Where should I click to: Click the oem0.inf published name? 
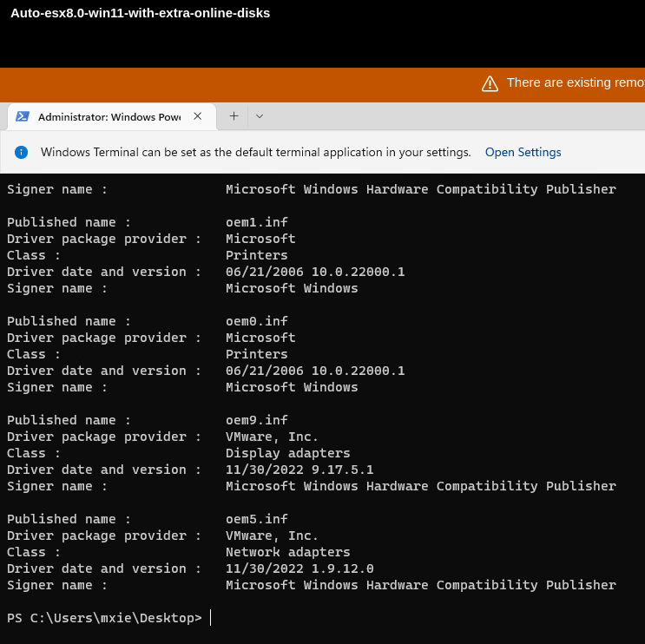257,321
